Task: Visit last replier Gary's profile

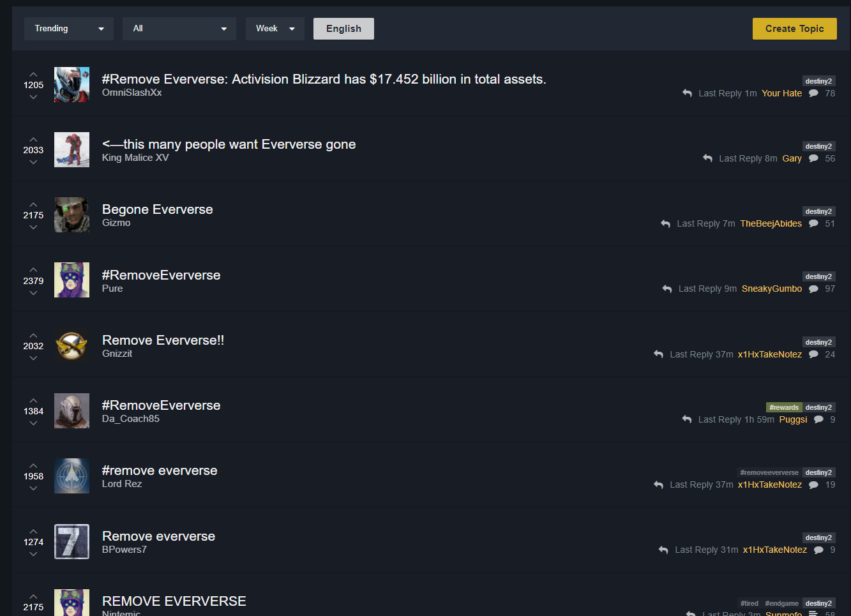Action: (792, 158)
